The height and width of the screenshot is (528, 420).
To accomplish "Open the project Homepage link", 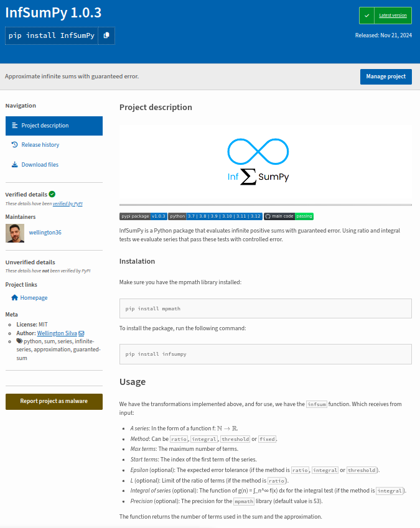I will point(34,298).
